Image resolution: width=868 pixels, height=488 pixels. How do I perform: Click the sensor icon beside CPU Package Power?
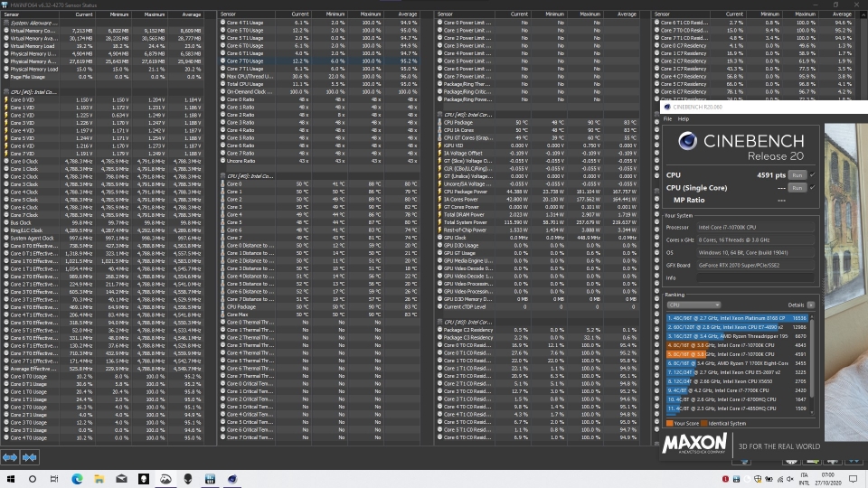(x=439, y=192)
